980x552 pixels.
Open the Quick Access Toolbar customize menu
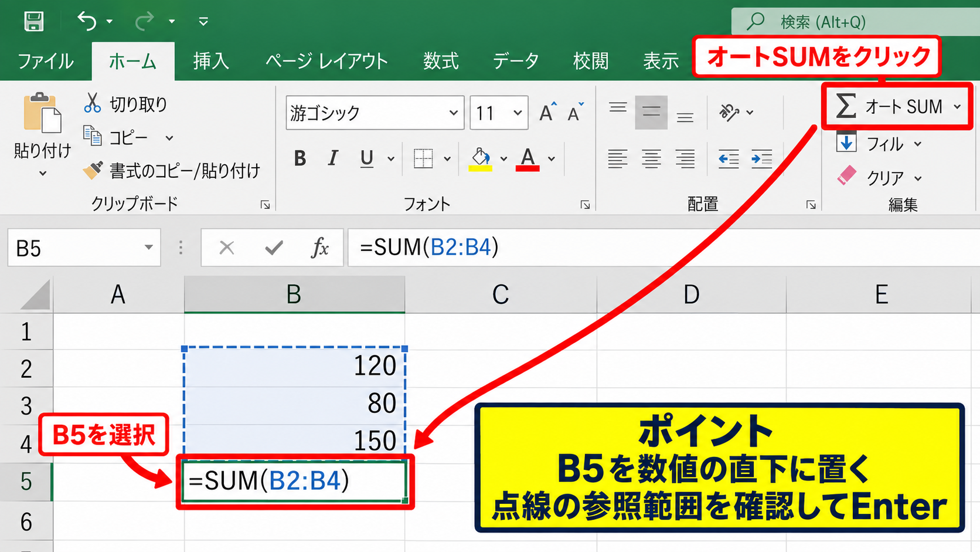(x=203, y=22)
